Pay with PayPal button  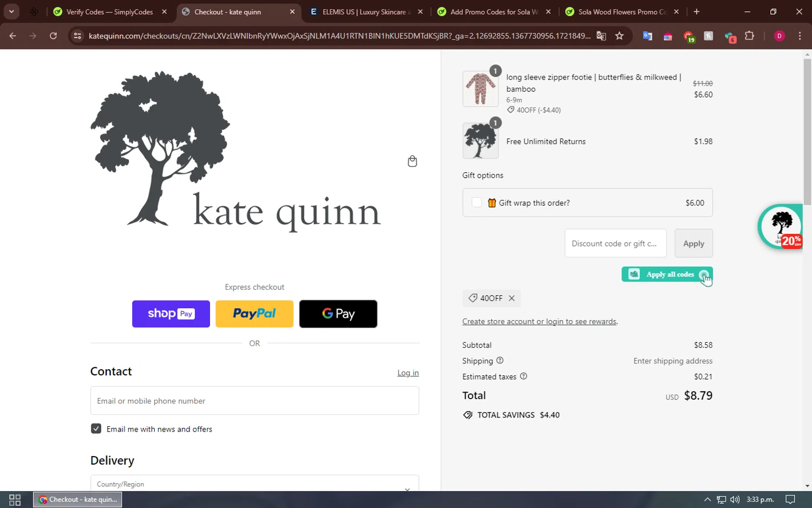coord(254,314)
